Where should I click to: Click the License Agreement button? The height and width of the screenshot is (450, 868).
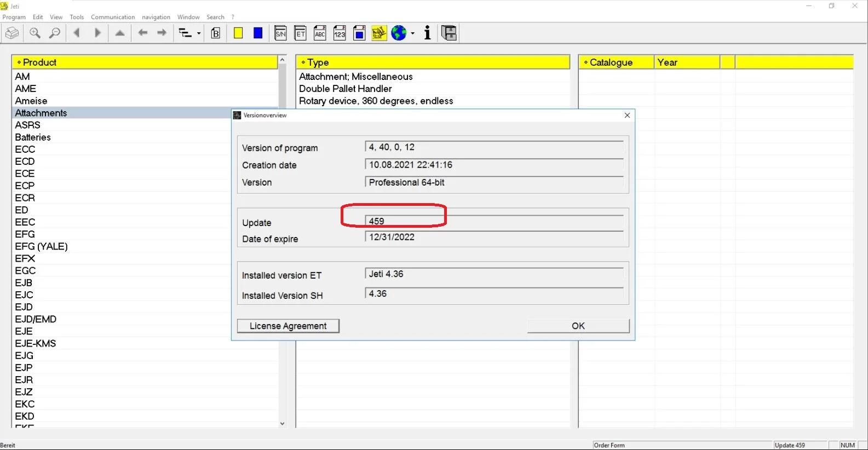point(288,326)
